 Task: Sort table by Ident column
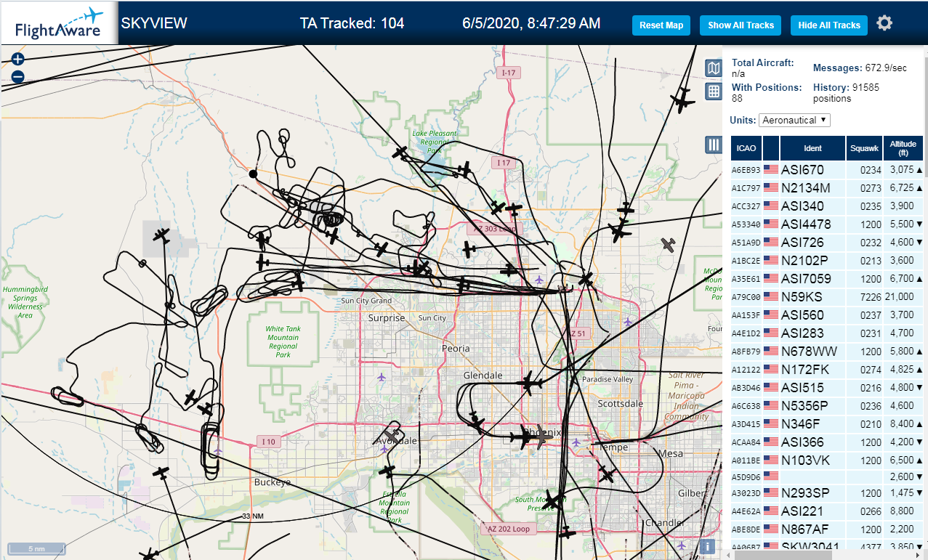813,148
